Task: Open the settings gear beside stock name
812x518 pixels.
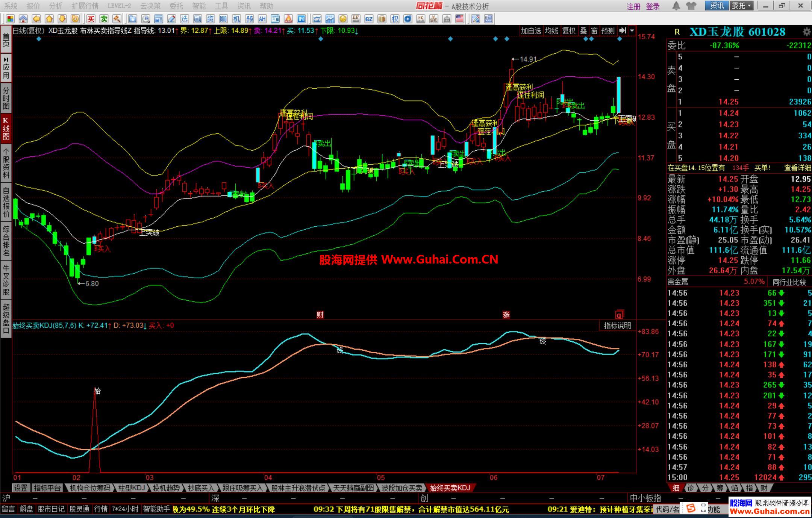Action: click(806, 32)
